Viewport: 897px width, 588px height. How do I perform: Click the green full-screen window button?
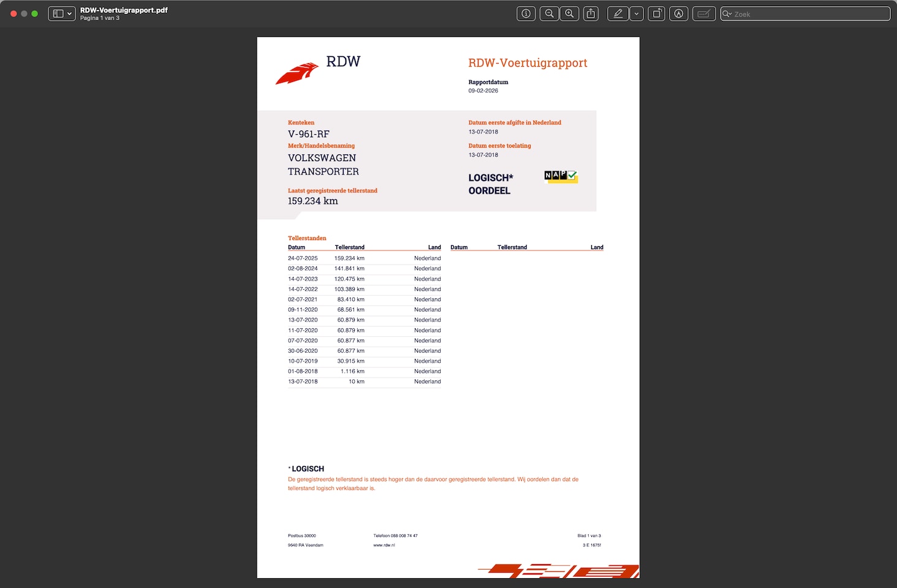pyautogui.click(x=35, y=13)
